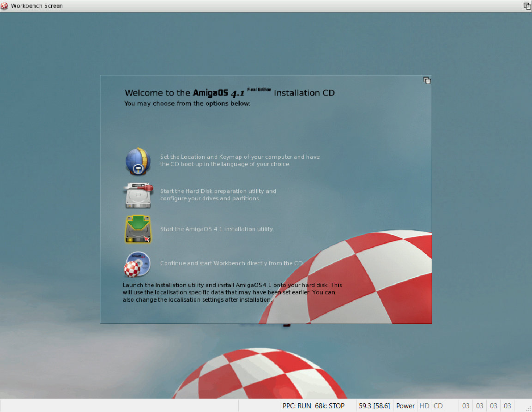The height and width of the screenshot is (412, 532).
Task: Click the screen depth gadget at top right
Action: pos(527,6)
